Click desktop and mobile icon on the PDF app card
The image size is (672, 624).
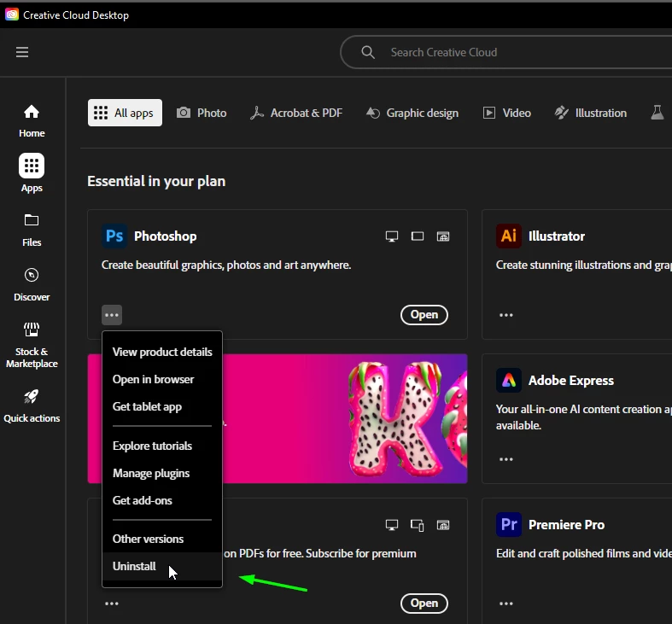pos(418,525)
